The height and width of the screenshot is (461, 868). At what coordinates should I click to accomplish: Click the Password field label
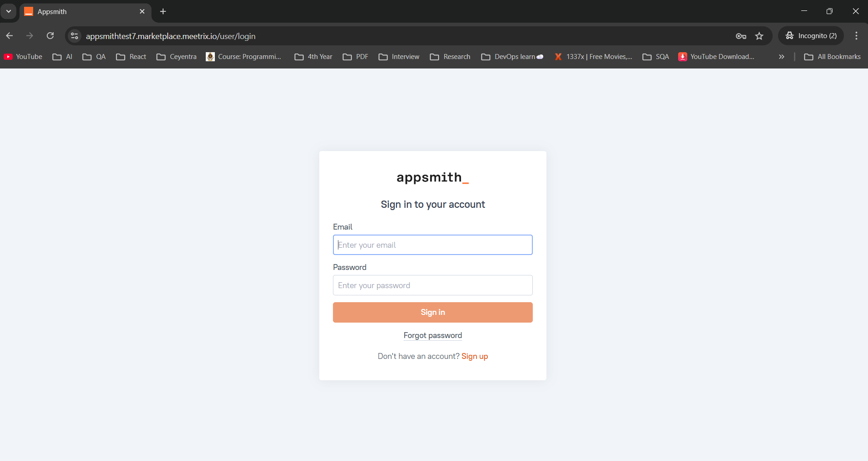349,267
